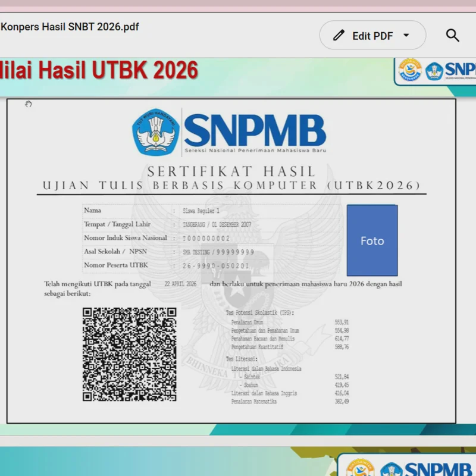Click the Tes Potensi Skolastik (TPS) heading
Screen dimensions: 476x476
[260, 313]
